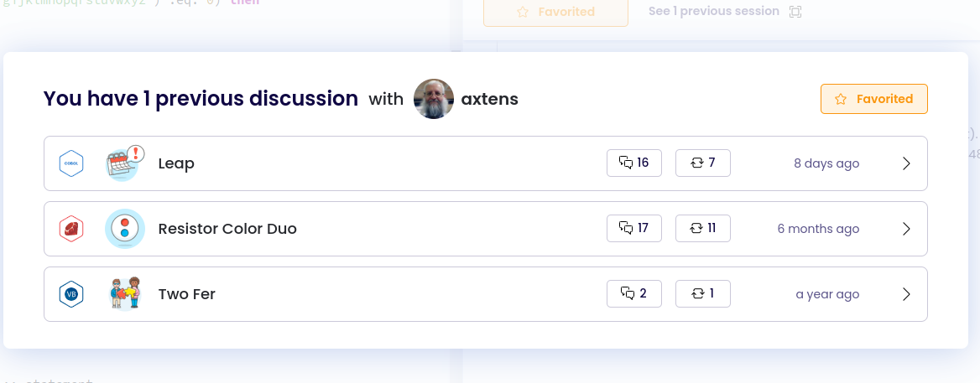This screenshot has width=980, height=383.
Task: Select the Resistor Color Duo title
Action: click(x=227, y=229)
